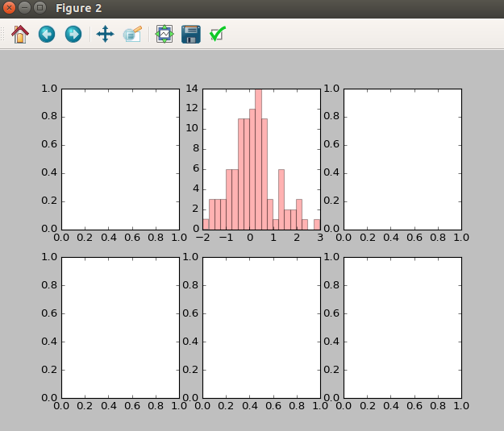Go back to the previous view

(47, 34)
